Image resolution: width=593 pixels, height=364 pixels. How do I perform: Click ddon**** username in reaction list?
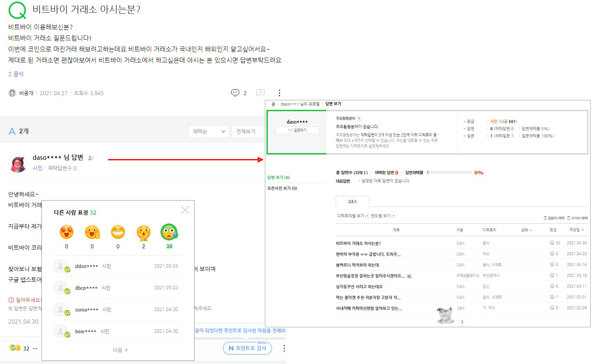click(87, 266)
